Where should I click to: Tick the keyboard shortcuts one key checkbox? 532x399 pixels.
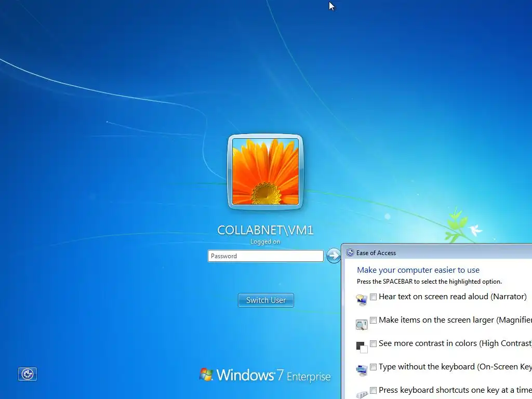[x=373, y=391]
